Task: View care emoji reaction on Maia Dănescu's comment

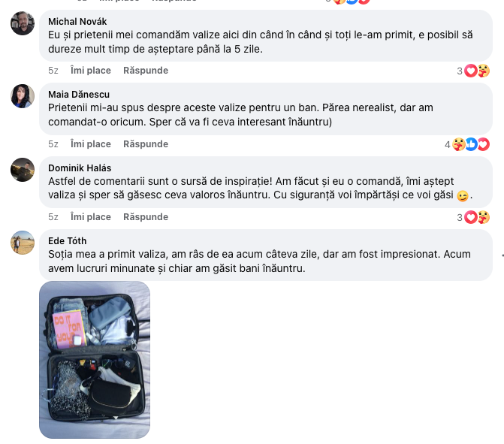Action: tap(459, 144)
